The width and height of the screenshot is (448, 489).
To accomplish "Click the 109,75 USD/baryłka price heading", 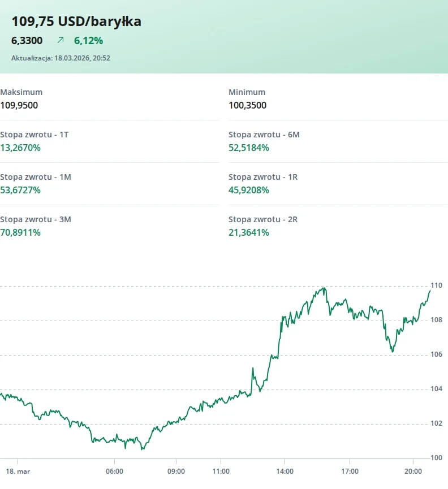I will pyautogui.click(x=76, y=21).
